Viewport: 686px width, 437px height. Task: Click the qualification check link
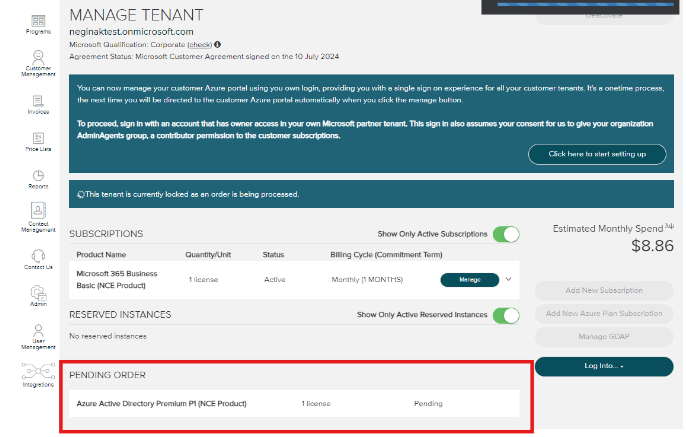[x=199, y=45]
